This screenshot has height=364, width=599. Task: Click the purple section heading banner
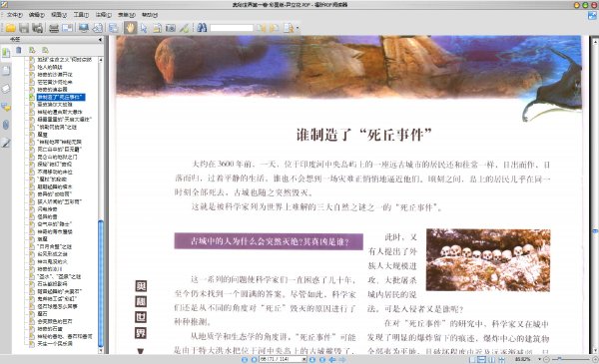pos(269,241)
